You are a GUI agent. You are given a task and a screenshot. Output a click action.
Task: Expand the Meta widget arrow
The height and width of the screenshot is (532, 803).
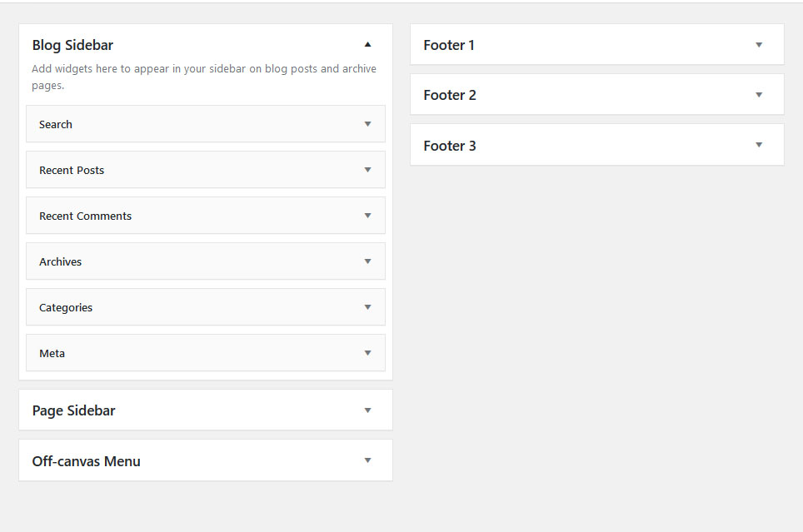coord(367,353)
